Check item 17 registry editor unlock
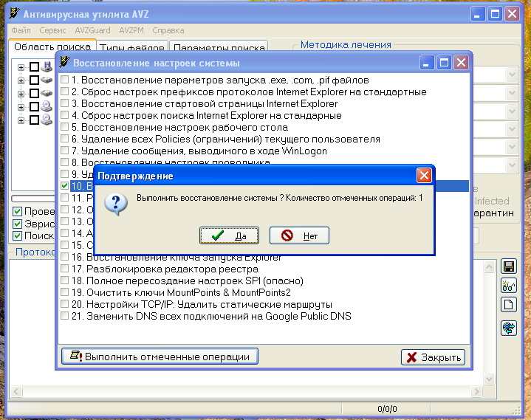Screen dimensions: 531x420 coord(64,269)
